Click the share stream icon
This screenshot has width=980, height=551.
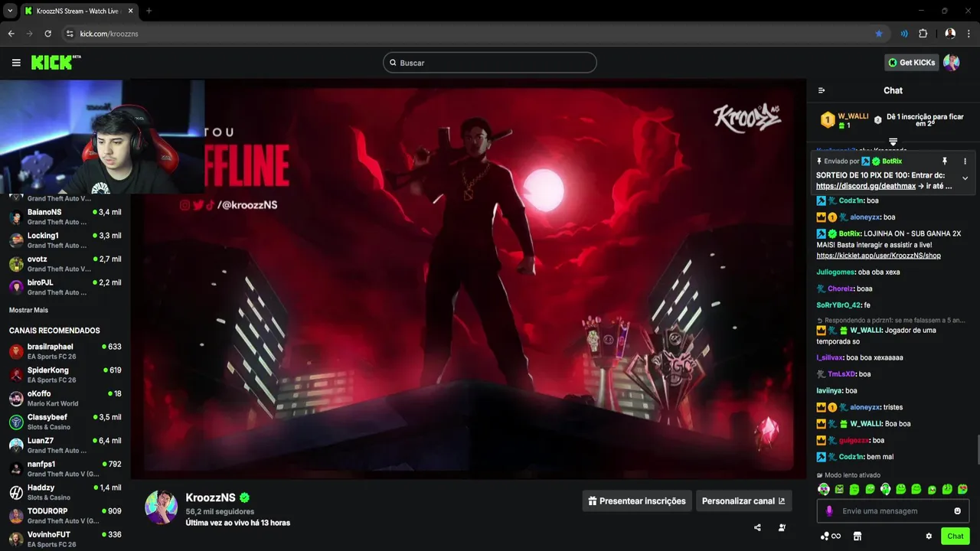point(757,527)
